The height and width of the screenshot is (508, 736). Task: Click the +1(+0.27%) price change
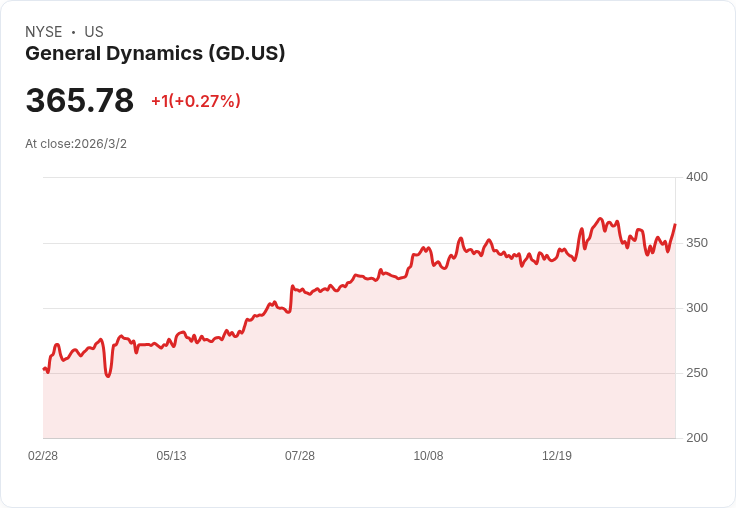click(196, 101)
